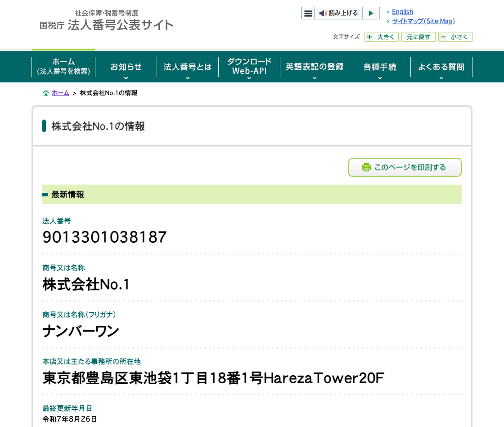Viewport: 504px width, 427px height.
Task: Expand chevron under よくある質問
Action: coord(441,78)
